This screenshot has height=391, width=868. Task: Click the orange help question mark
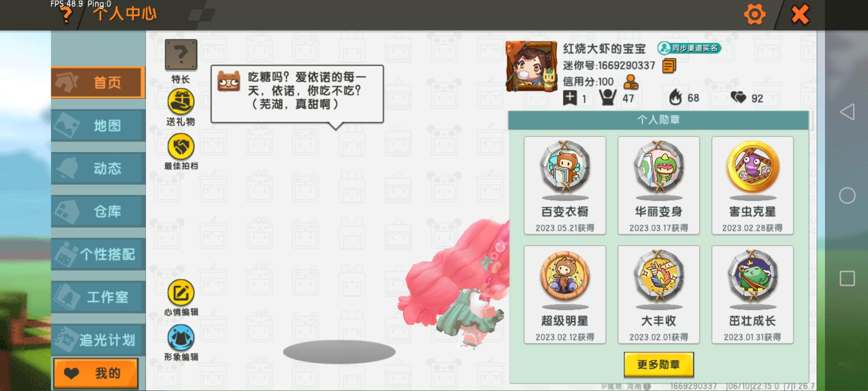(x=66, y=15)
